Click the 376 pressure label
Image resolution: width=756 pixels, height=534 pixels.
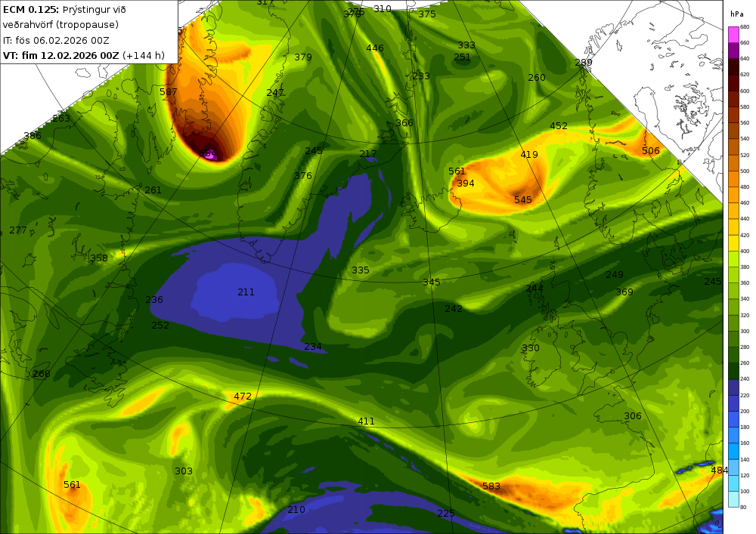point(303,176)
